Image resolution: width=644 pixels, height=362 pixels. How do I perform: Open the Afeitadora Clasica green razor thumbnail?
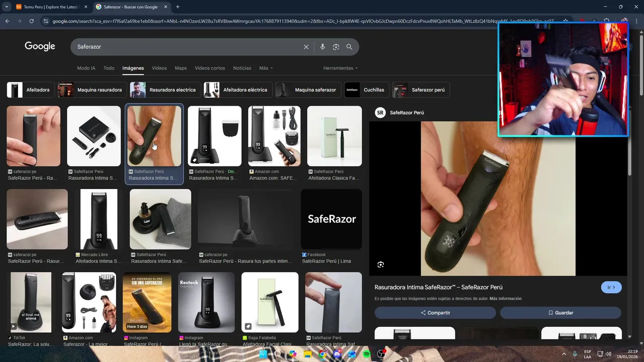click(335, 136)
